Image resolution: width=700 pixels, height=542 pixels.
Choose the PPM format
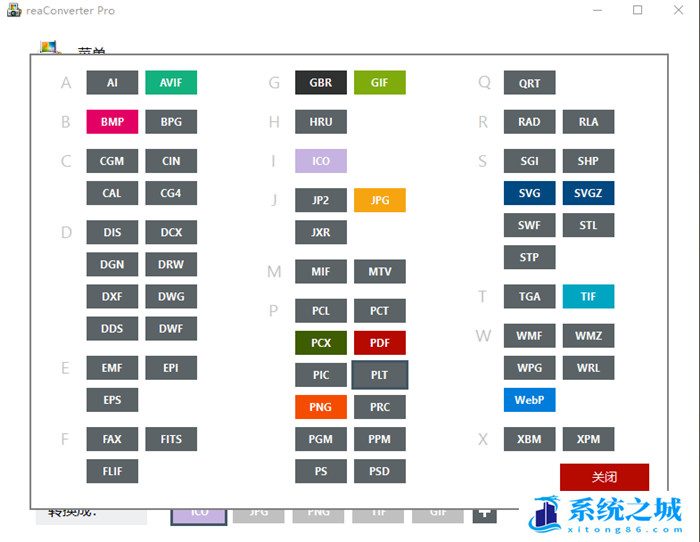[x=379, y=440]
